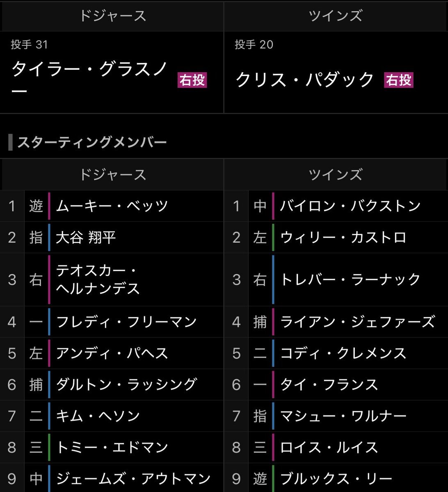Click the スターティングメンバー section heading
Viewport: 448px width, 492px height.
pyautogui.click(x=92, y=143)
